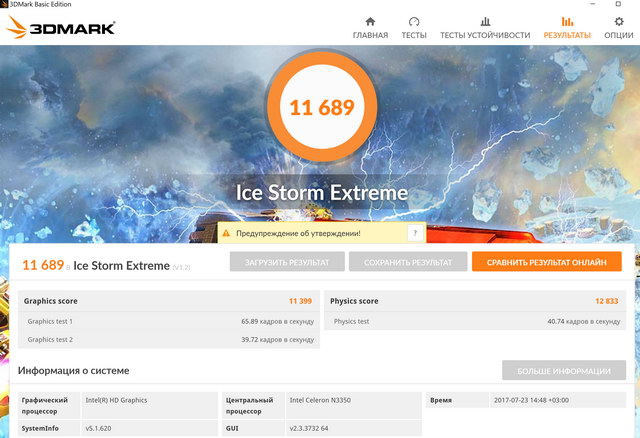Click the question mark help button
The image size is (640, 438).
pos(415,233)
